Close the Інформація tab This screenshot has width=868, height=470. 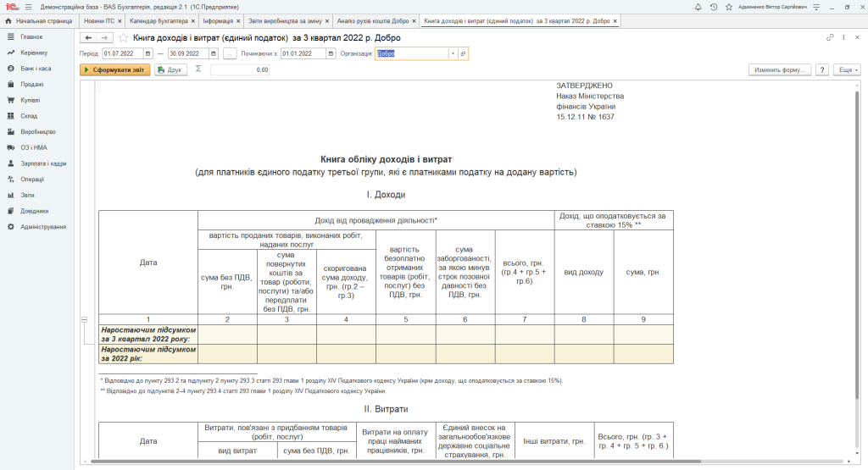click(238, 21)
